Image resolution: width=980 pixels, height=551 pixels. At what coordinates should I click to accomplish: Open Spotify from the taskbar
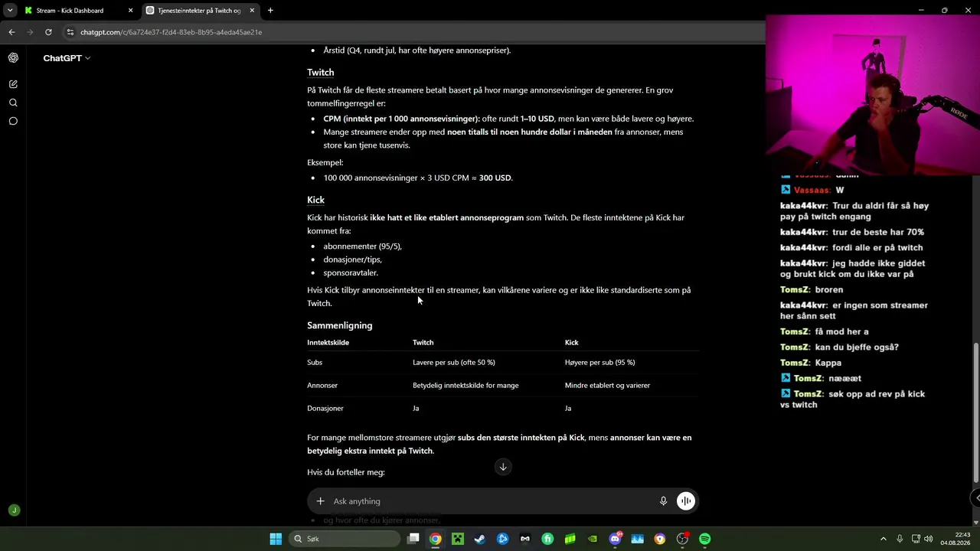pyautogui.click(x=704, y=539)
